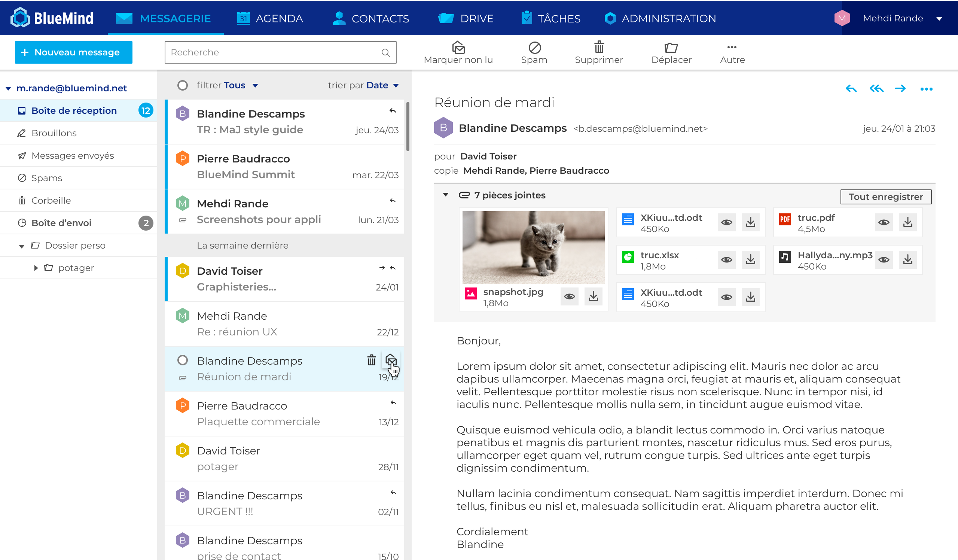Toggle visibility eye icon on snapshot.jpg

[570, 297]
